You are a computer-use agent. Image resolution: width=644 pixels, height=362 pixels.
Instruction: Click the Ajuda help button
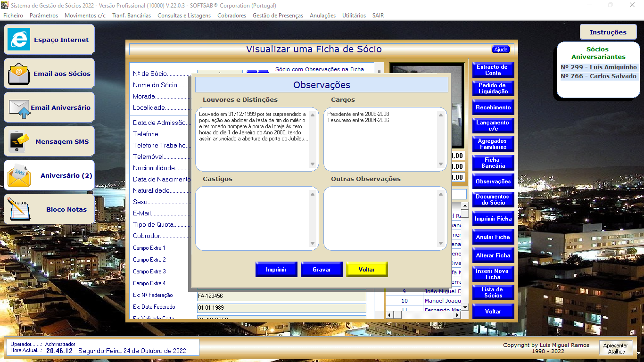coord(501,49)
